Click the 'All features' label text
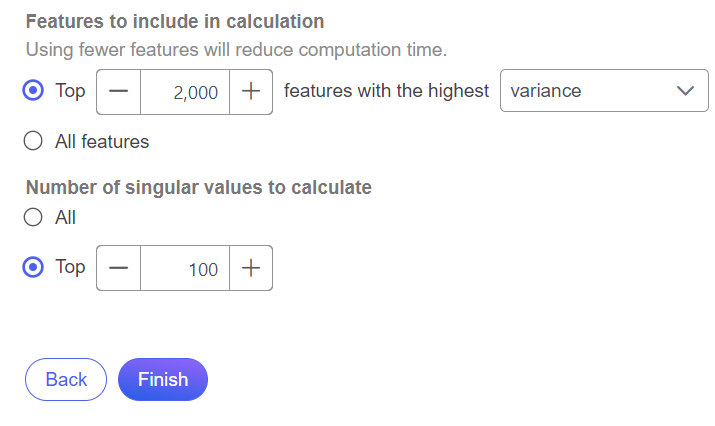 pos(102,141)
